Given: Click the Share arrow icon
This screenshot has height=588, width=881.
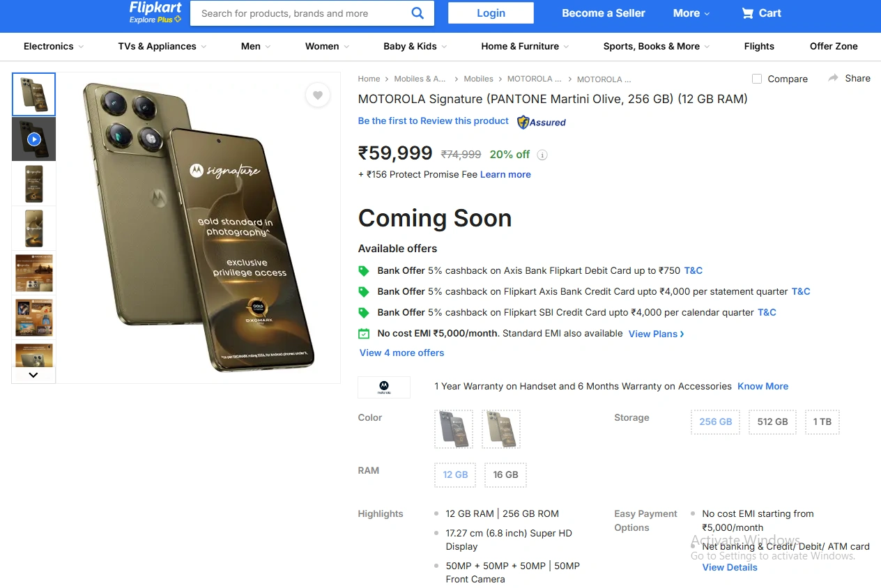Looking at the screenshot, I should coord(833,78).
